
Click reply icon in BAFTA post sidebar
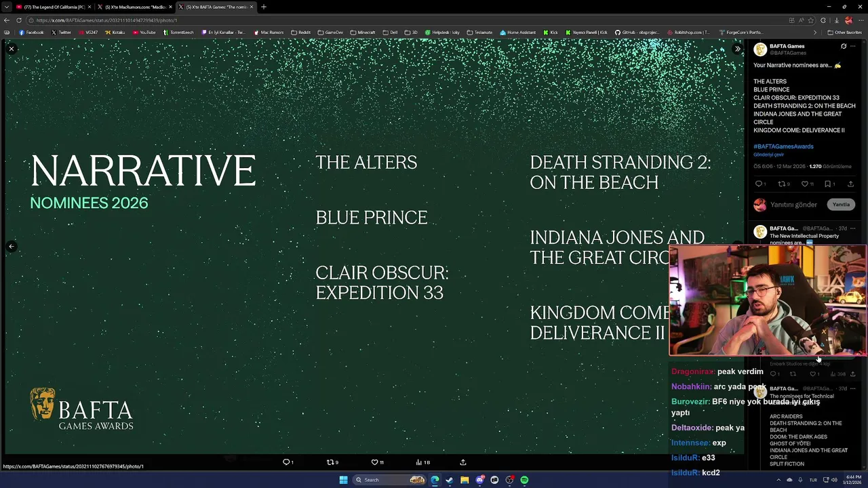pyautogui.click(x=760, y=184)
